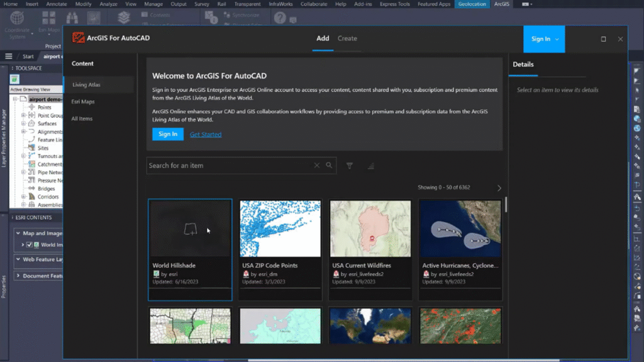The width and height of the screenshot is (644, 362).
Task: Toggle the World Imagery layer checkbox
Action: (x=29, y=245)
